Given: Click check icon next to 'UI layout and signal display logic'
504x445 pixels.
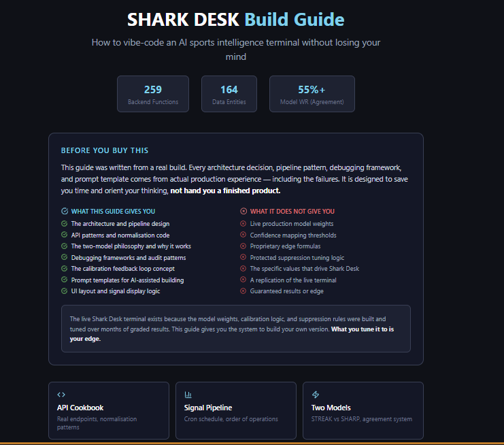Looking at the screenshot, I should [65, 291].
